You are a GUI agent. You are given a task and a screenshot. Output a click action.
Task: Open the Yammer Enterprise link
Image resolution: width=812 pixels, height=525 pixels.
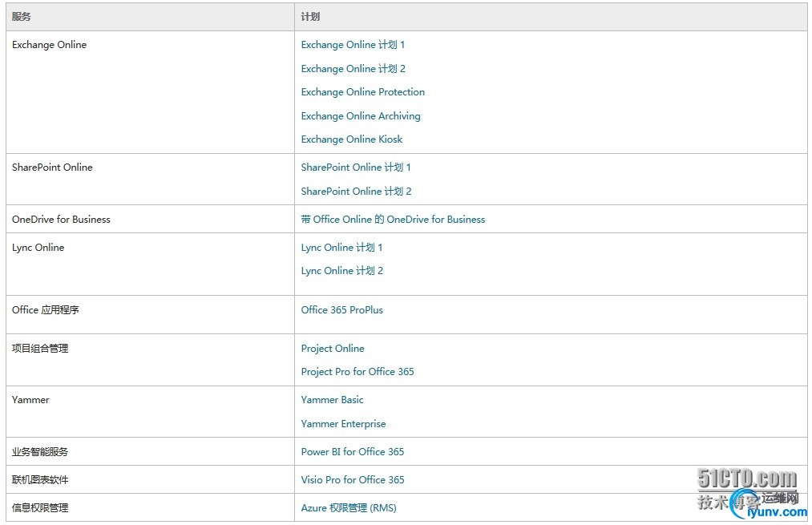[343, 424]
